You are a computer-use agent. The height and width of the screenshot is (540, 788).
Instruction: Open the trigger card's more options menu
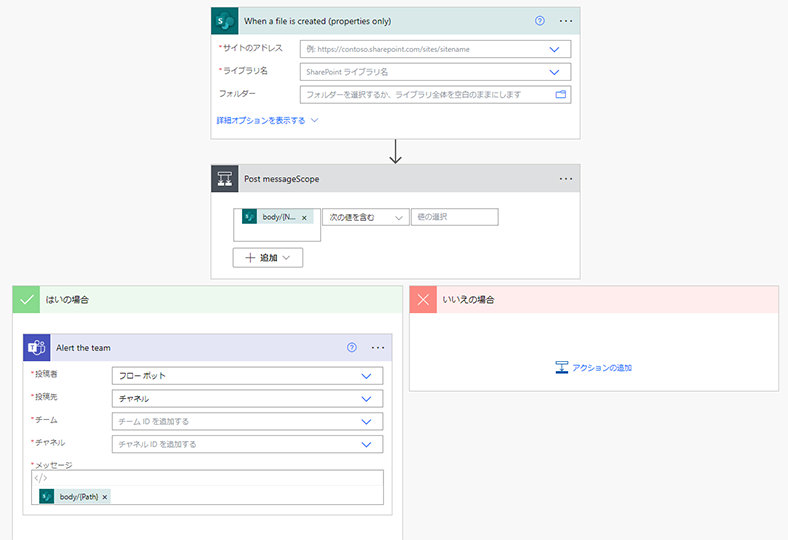coord(566,21)
